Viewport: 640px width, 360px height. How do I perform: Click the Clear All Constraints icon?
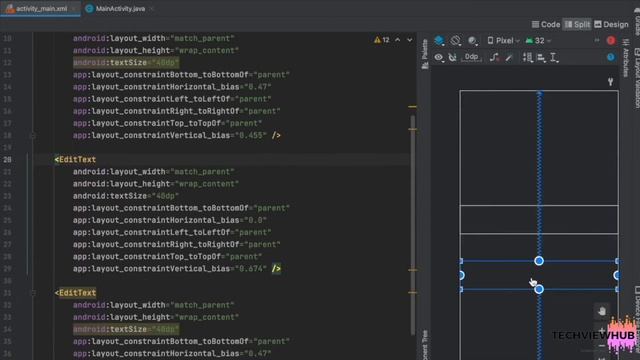(494, 58)
